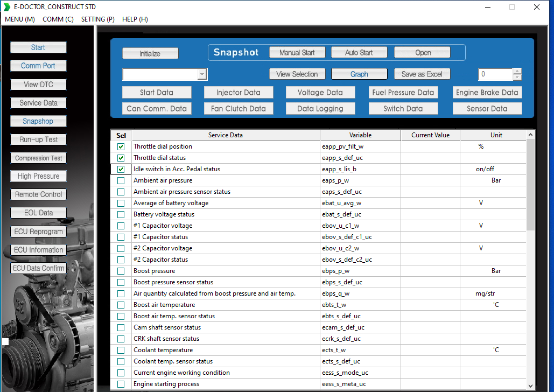Decrease the snapshot counter with down arrow
The image size is (554, 392).
click(x=517, y=77)
